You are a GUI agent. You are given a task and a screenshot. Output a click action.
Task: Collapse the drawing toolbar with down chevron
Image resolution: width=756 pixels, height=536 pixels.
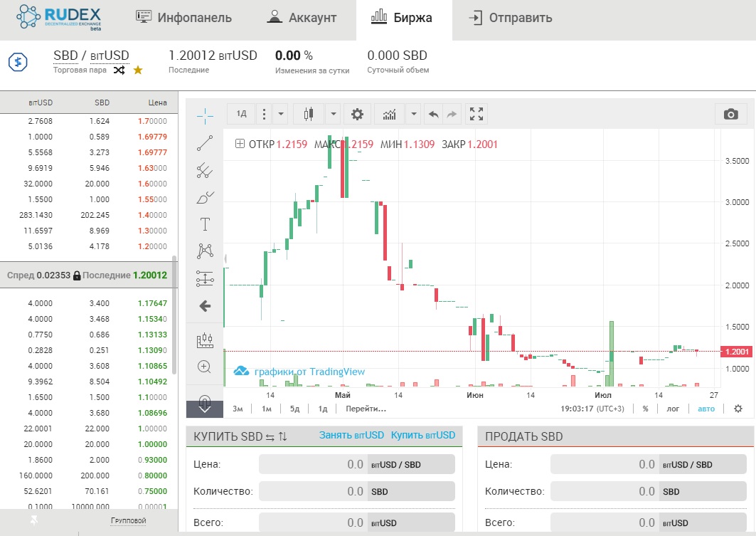point(205,409)
